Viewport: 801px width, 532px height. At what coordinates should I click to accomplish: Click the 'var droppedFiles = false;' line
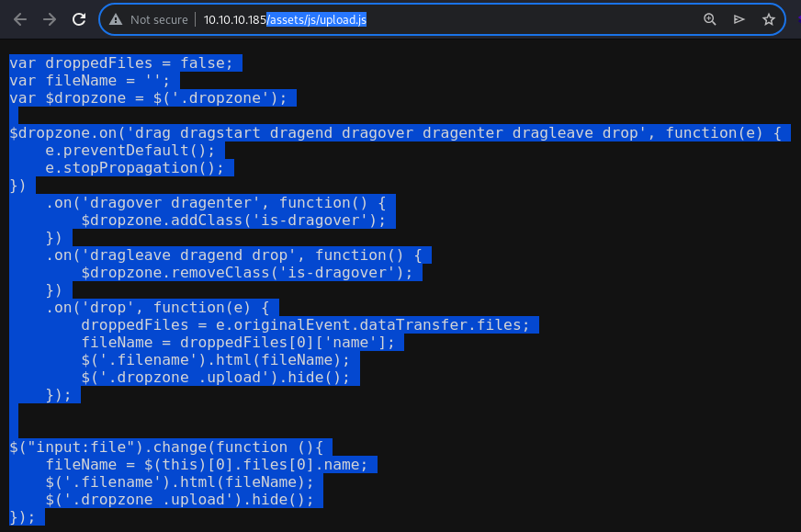tap(121, 62)
